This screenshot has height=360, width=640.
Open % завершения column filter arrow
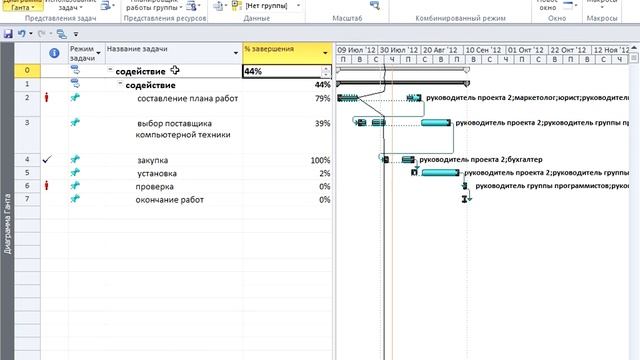click(325, 53)
